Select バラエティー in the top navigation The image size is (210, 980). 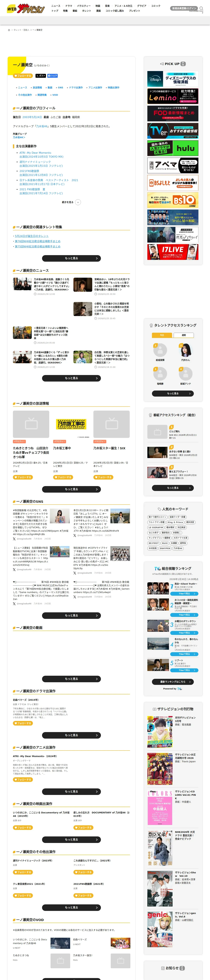tap(84, 6)
